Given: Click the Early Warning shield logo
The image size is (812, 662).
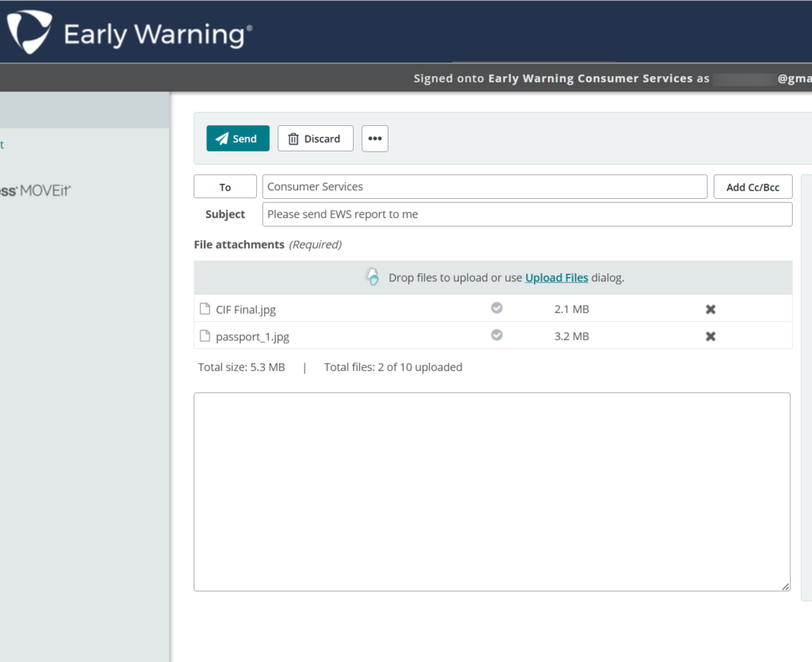Looking at the screenshot, I should click(29, 32).
